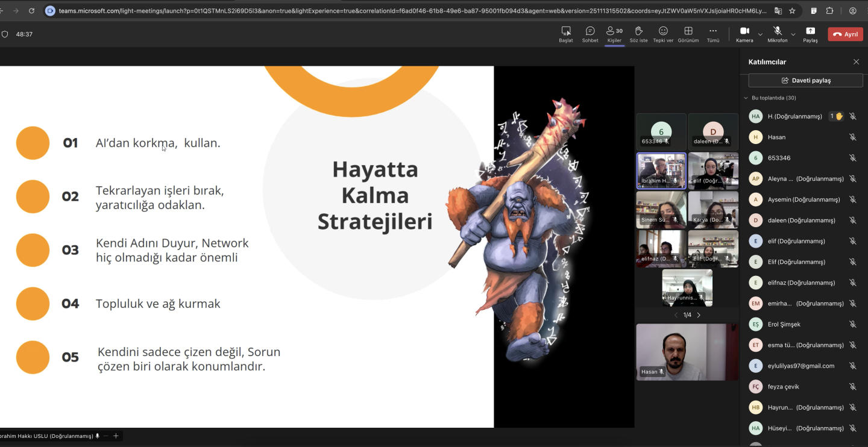Click the Başlat icon in toolbar
The width and height of the screenshot is (868, 447).
coord(565,34)
